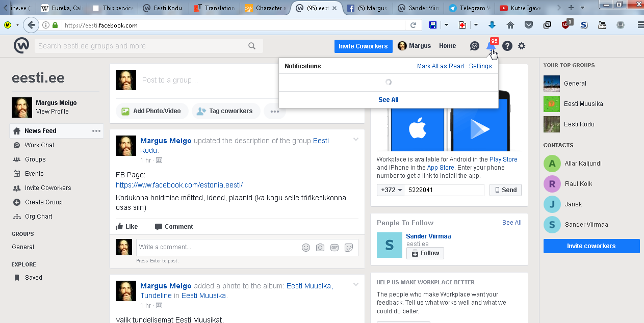The image size is (644, 323).
Task: Click the sticker icon in comment box
Action: [349, 248]
